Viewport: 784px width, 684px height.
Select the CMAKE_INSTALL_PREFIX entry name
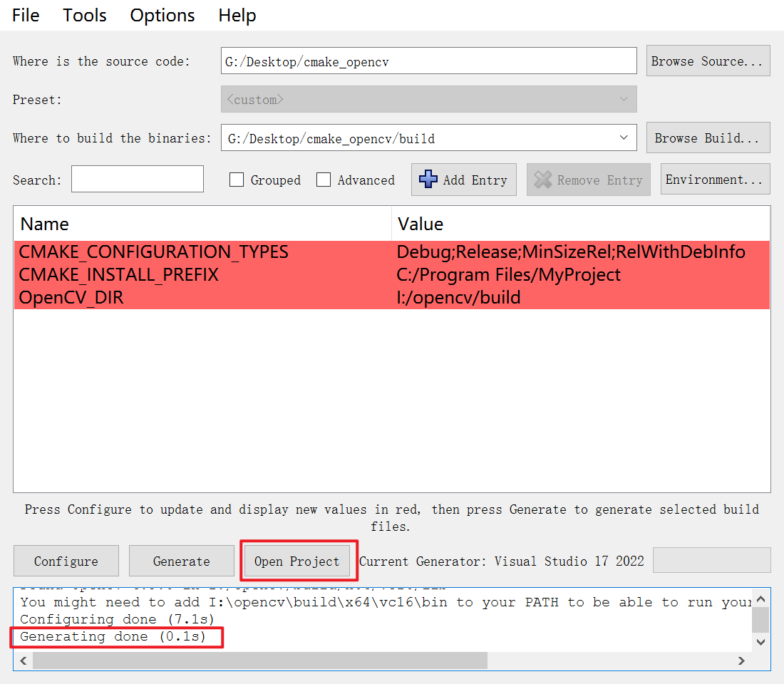(118, 275)
